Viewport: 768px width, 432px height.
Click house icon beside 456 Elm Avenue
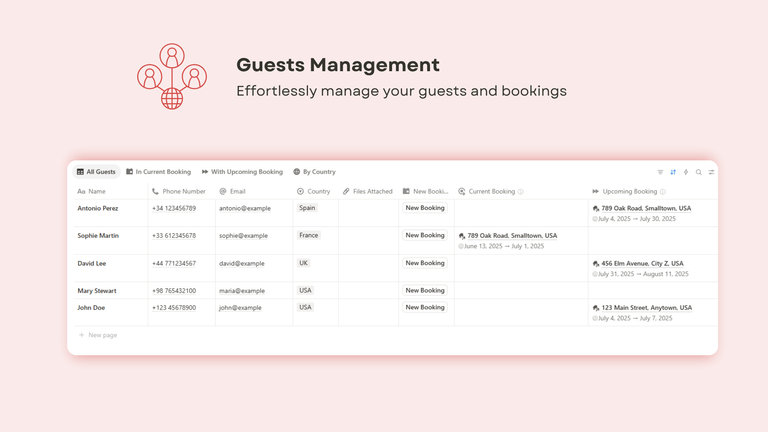click(x=596, y=264)
